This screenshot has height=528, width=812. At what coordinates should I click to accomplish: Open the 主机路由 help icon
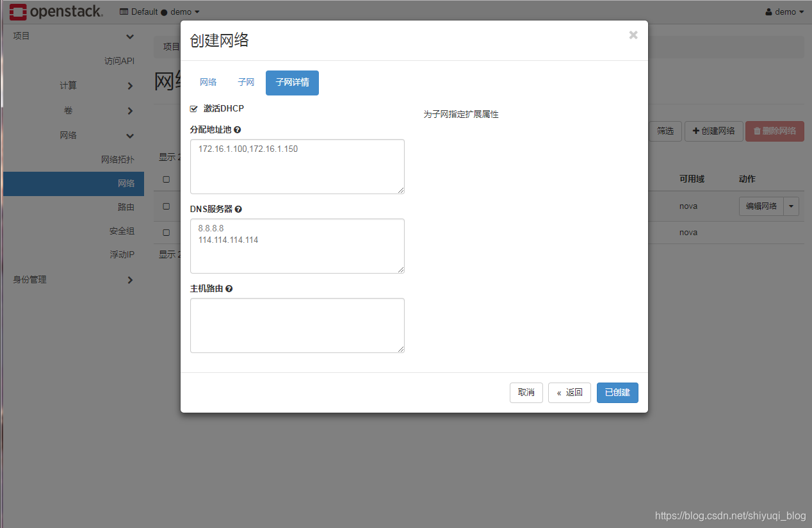229,288
